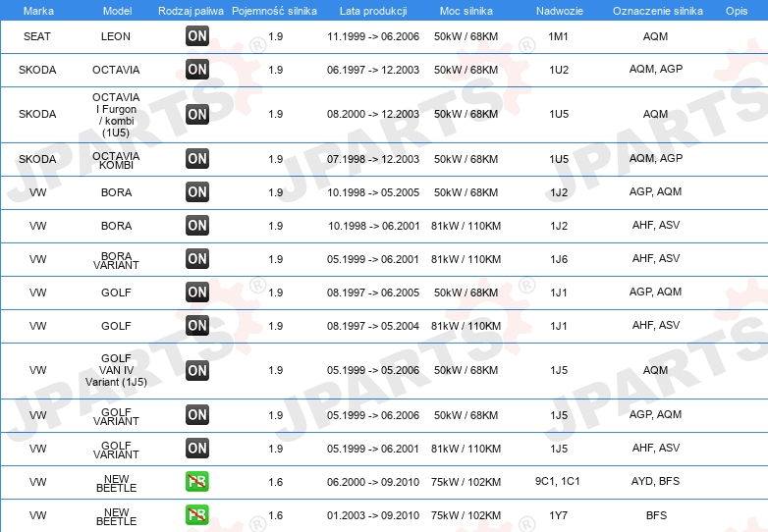Click body code 1U2
The width and height of the screenshot is (768, 532).
click(559, 70)
